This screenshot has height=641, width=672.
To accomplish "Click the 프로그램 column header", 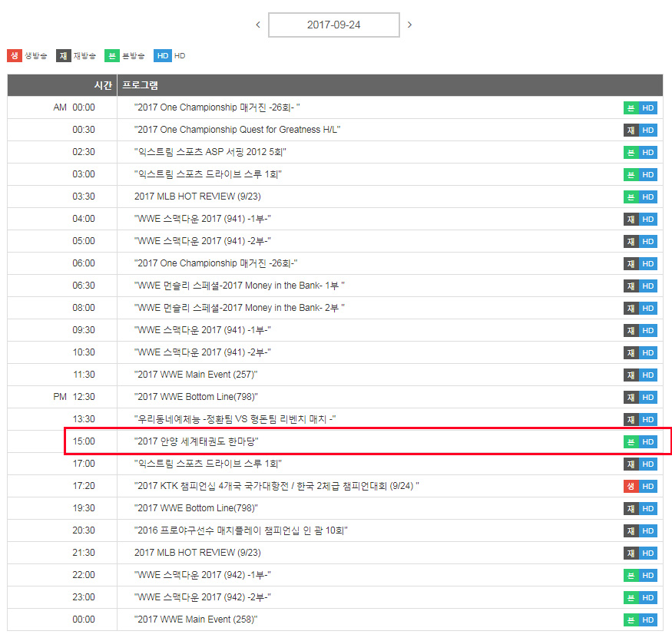I will point(141,85).
